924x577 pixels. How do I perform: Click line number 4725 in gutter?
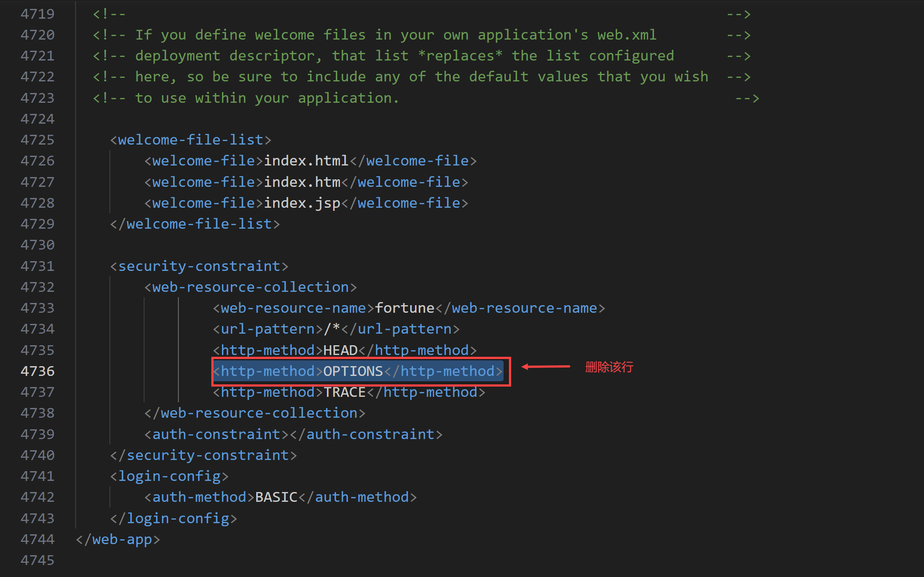[x=37, y=140]
